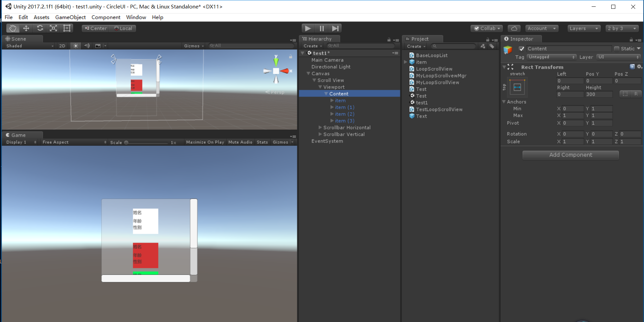This screenshot has height=322, width=644.
Task: Select the Rotate tool
Action: (x=40, y=28)
